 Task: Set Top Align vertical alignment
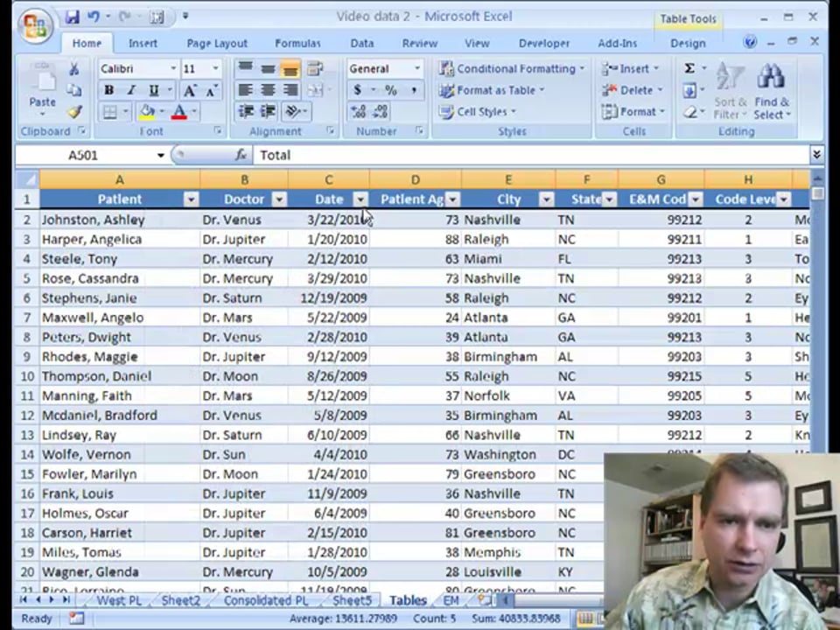245,68
